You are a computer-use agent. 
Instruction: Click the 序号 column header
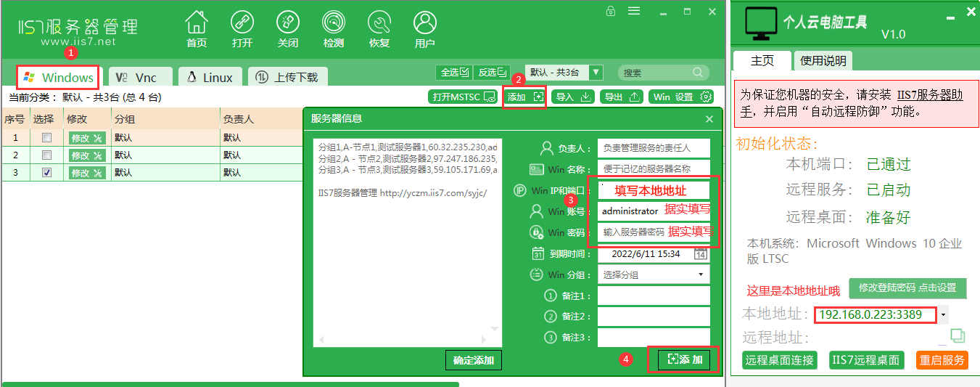click(15, 118)
